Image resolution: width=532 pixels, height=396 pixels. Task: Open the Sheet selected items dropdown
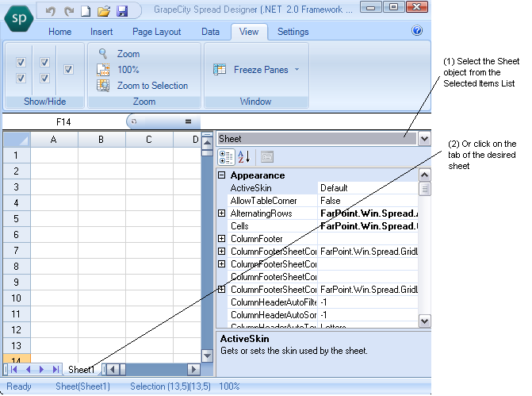click(x=424, y=139)
